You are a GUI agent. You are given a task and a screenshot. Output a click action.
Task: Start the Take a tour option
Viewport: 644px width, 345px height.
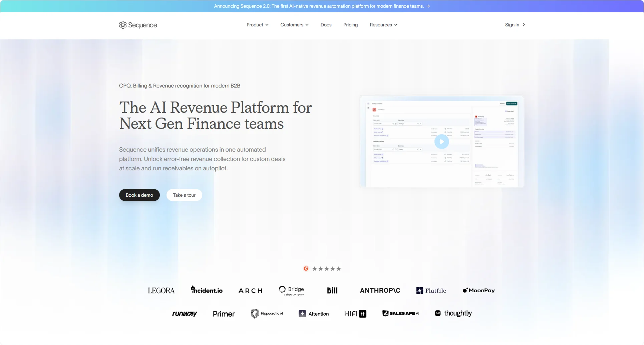[x=184, y=195]
